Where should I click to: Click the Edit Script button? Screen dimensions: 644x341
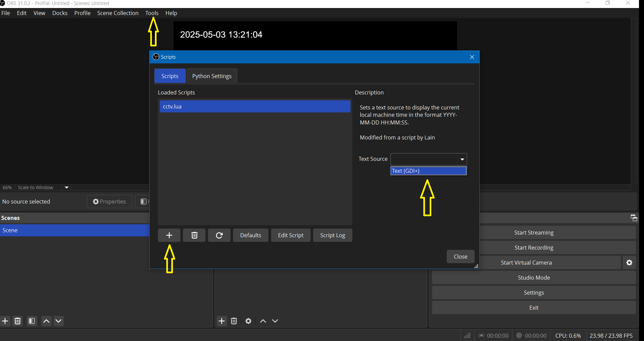[291, 235]
